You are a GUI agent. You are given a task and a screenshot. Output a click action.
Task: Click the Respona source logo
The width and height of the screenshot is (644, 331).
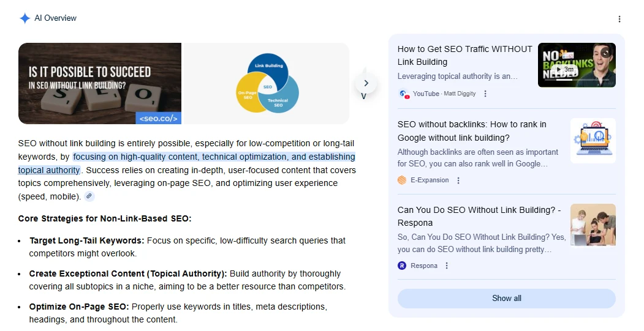[x=402, y=266]
